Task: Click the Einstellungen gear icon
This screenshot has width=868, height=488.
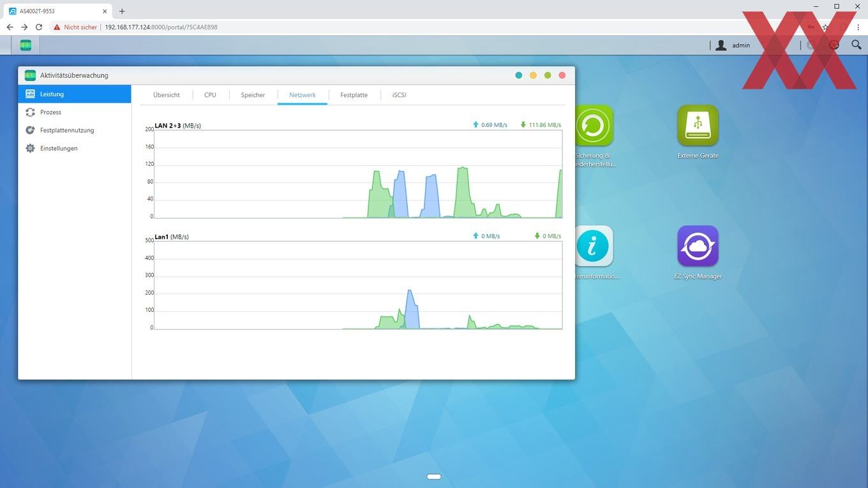Action: [x=30, y=148]
